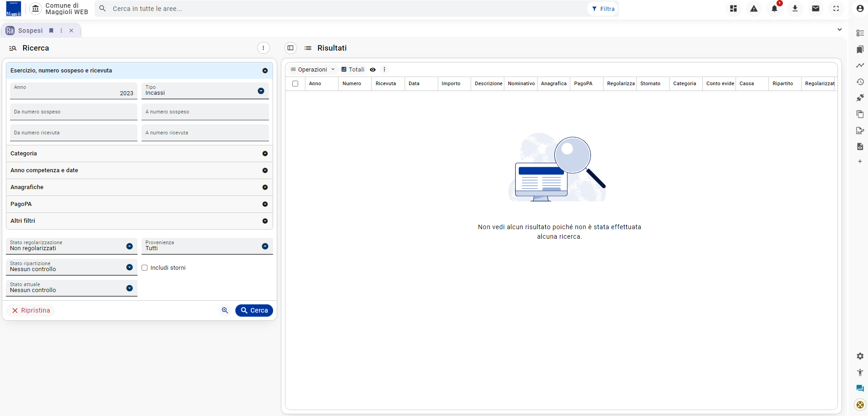Expand the Altri filtri section
Viewport: 868px width, 416px height.
coord(139,221)
